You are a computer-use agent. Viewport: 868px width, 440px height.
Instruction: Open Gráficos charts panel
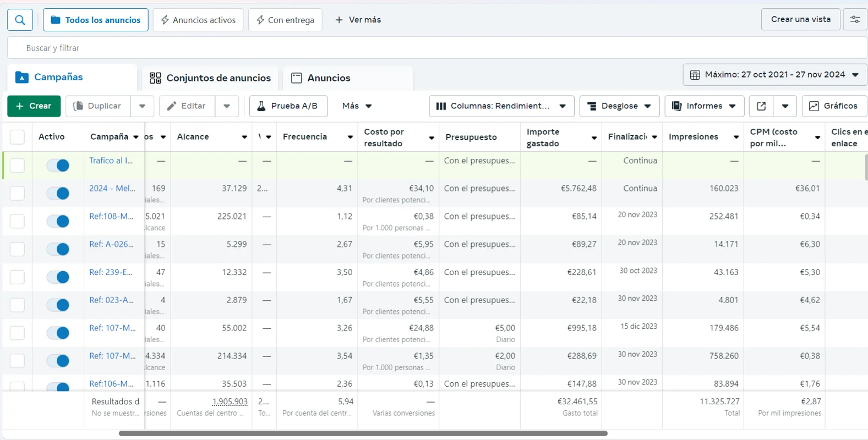(x=834, y=106)
